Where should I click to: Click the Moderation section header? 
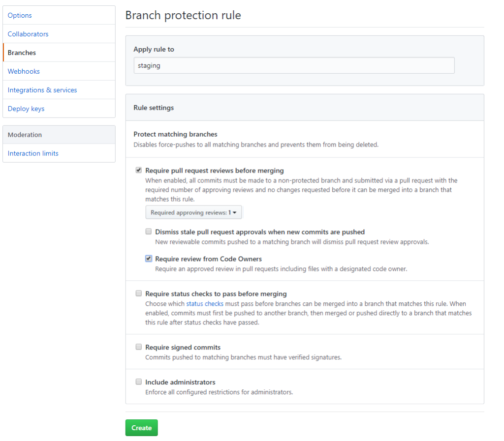click(25, 135)
